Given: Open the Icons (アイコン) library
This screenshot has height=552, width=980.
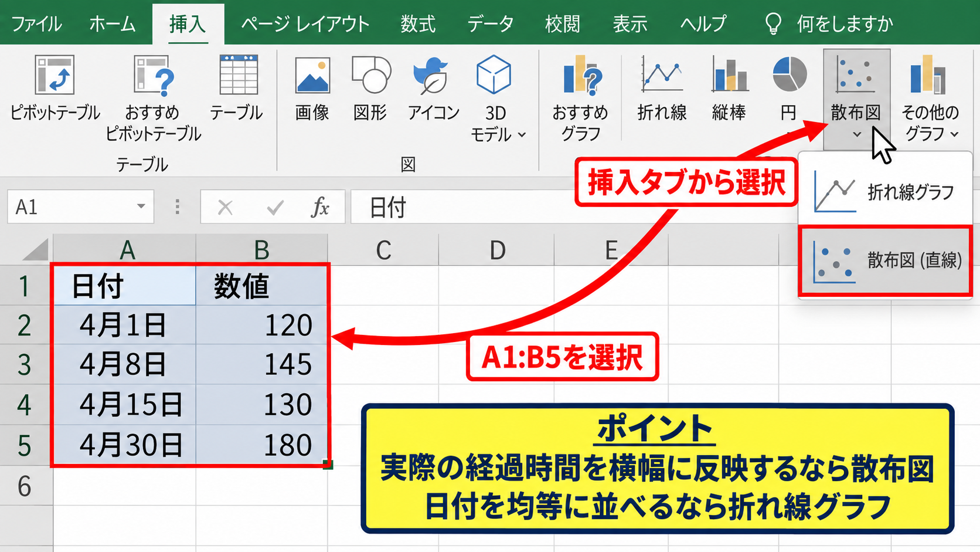Looking at the screenshot, I should pyautogui.click(x=433, y=88).
